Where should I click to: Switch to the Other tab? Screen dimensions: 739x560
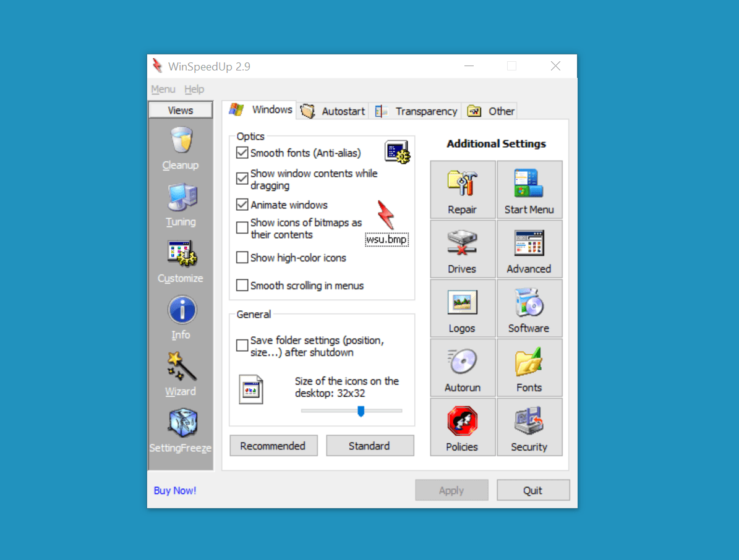tap(490, 111)
